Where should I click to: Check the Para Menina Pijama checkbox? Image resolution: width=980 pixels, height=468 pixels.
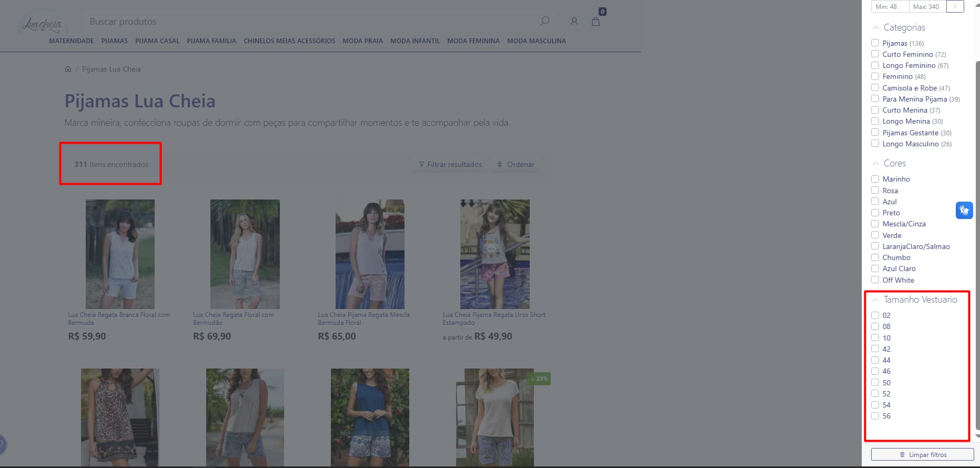point(875,98)
